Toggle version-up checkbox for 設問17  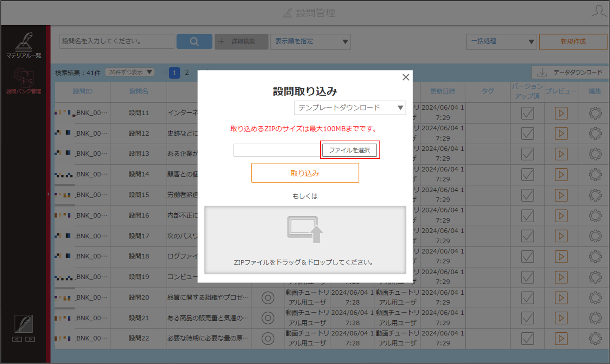click(x=527, y=236)
